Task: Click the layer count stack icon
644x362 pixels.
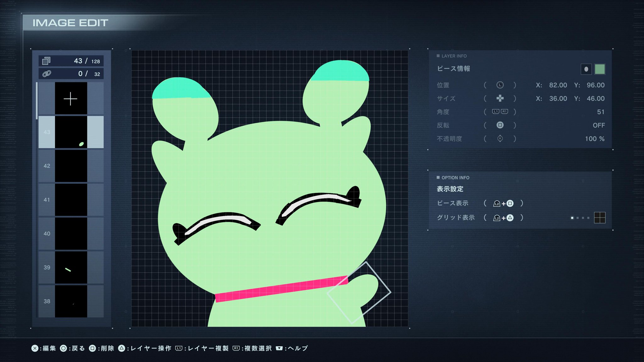Action: (x=46, y=61)
